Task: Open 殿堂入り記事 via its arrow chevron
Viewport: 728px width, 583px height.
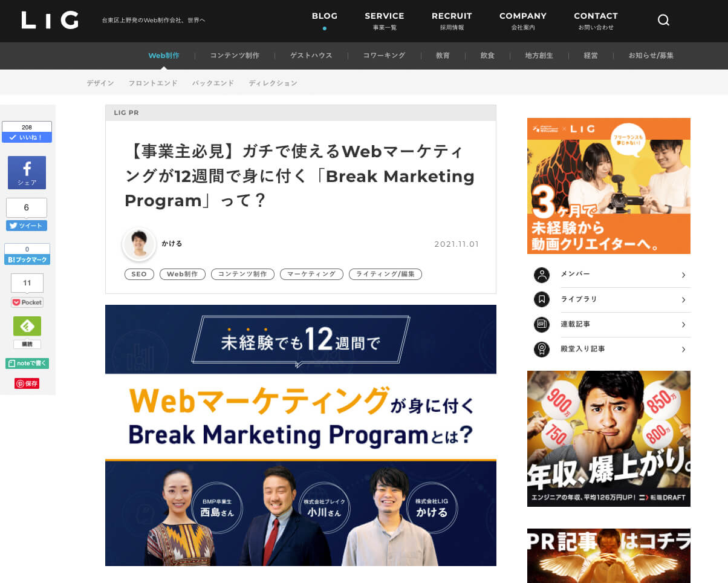Action: point(683,349)
